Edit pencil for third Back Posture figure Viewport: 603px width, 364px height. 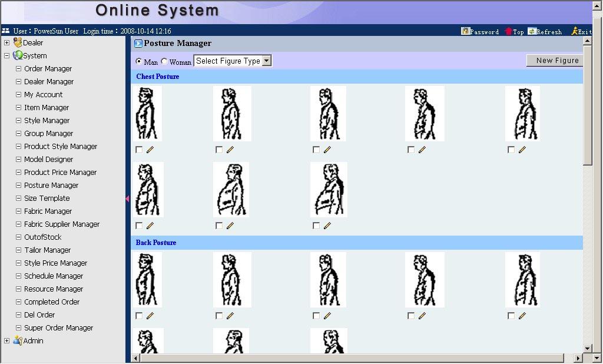coord(327,316)
